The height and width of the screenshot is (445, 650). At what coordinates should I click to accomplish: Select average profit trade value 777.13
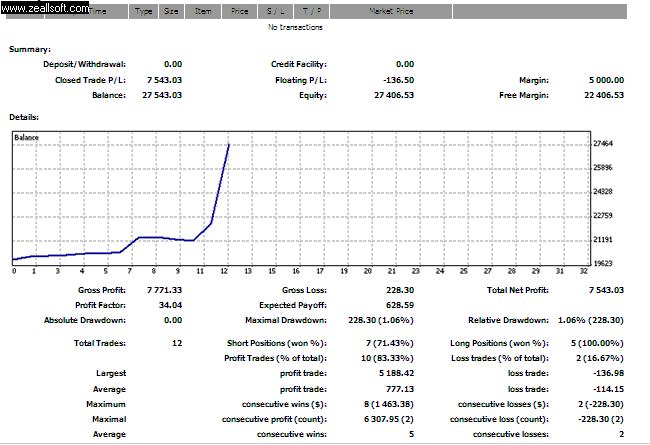(400, 389)
